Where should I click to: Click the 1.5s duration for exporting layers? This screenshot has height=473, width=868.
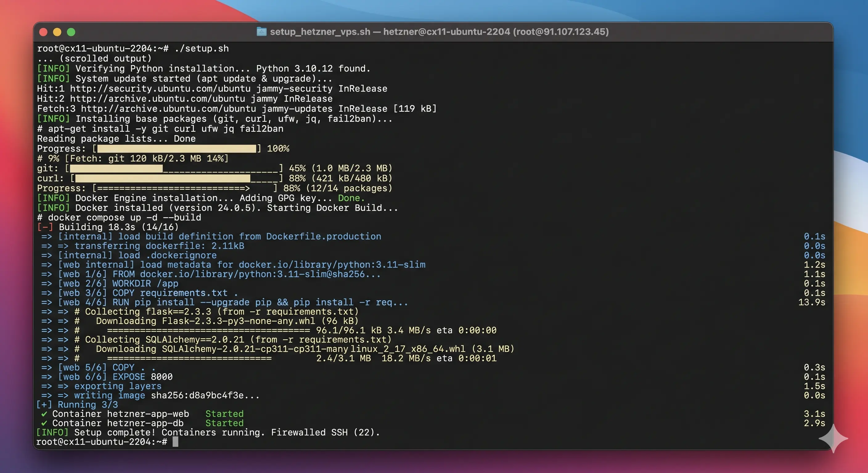click(814, 386)
